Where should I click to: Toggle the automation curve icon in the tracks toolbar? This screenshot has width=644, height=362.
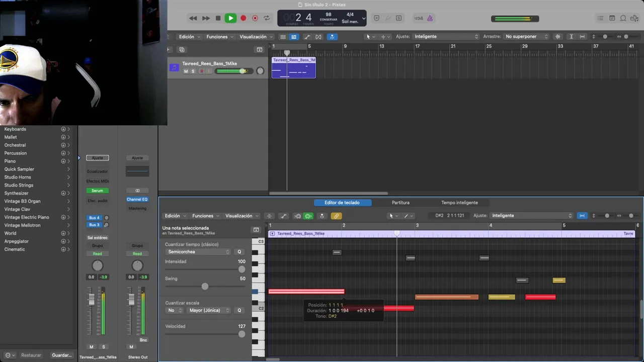[307, 37]
